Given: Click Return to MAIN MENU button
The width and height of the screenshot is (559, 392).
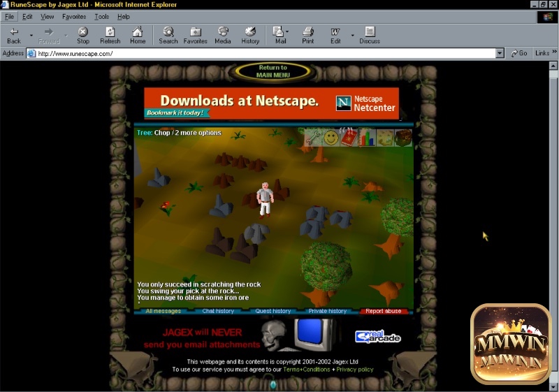Looking at the screenshot, I should 273,71.
